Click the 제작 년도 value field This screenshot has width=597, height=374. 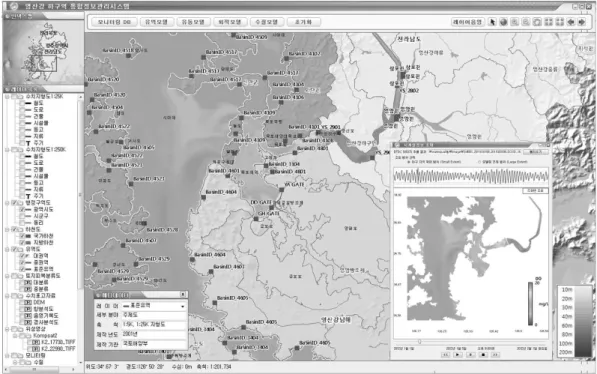click(x=154, y=334)
